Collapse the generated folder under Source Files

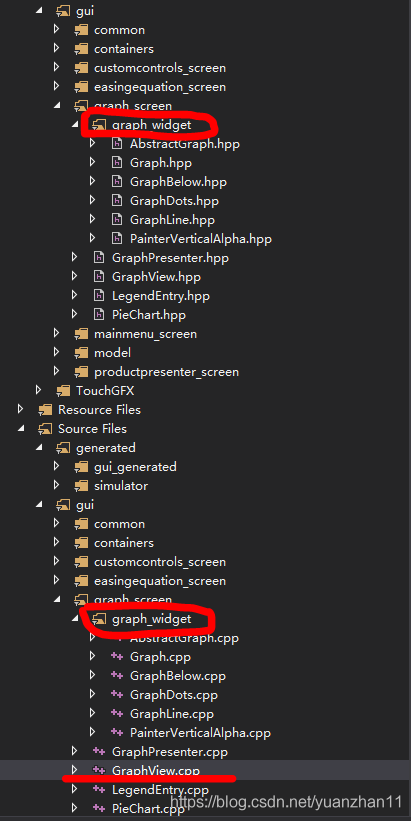[x=39, y=448]
